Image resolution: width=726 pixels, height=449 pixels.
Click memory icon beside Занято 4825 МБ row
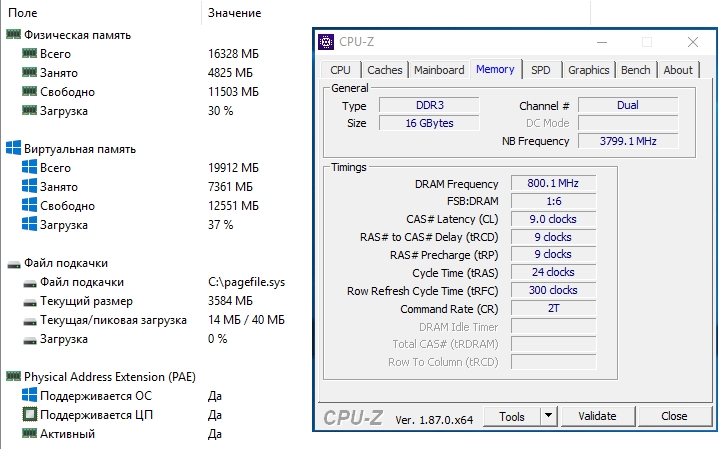(29, 72)
